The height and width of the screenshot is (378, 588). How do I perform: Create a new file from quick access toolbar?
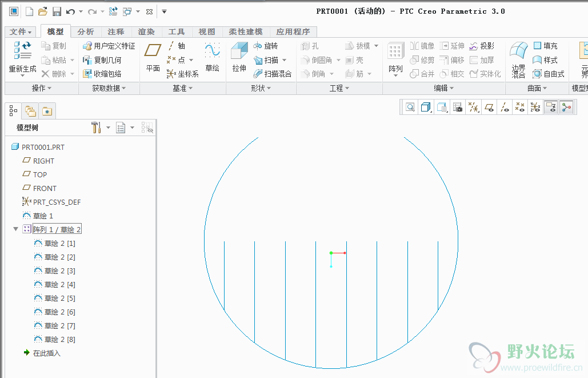[x=29, y=11]
